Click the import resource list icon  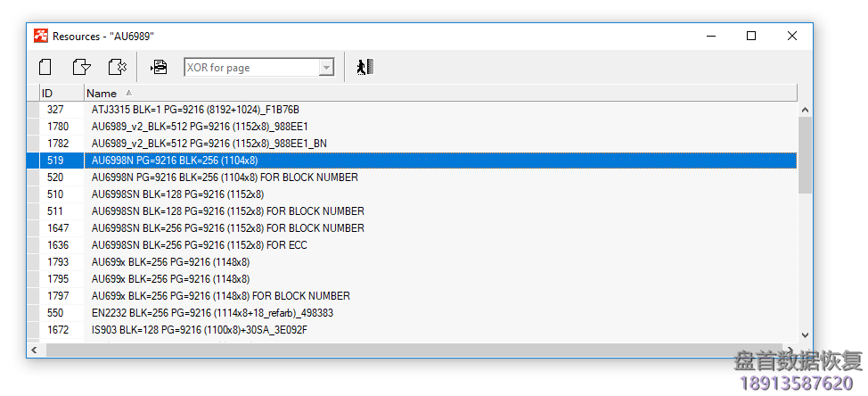click(159, 67)
